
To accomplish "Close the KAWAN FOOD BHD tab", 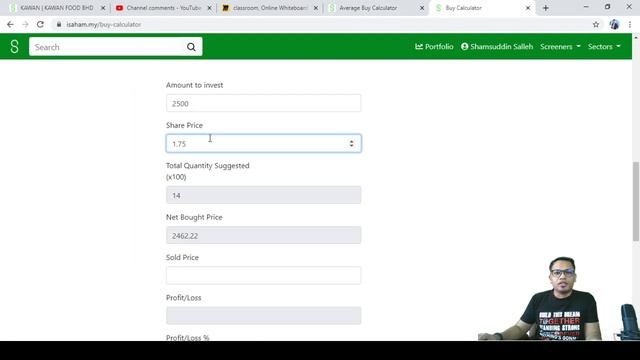I will [x=103, y=8].
